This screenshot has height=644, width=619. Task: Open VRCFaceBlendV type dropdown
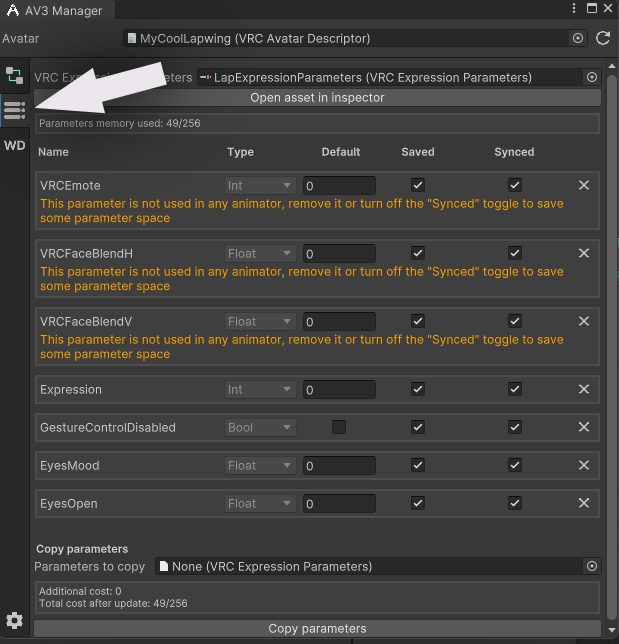[x=260, y=322]
